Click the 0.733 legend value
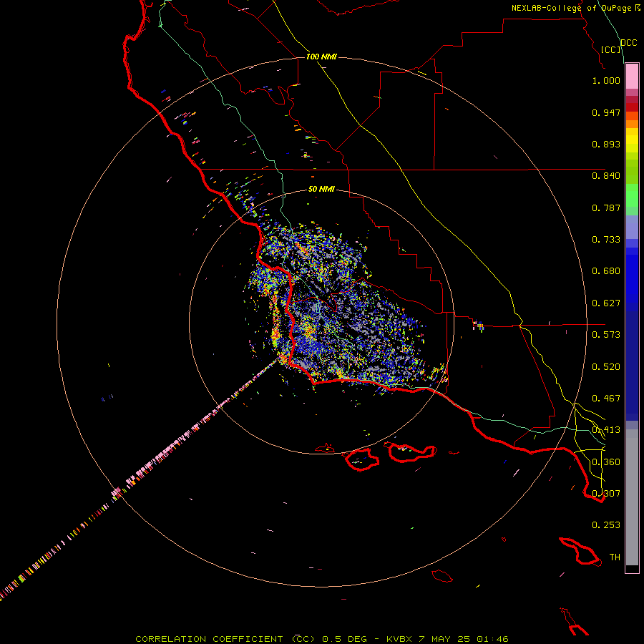This screenshot has width=644, height=644. click(x=606, y=240)
